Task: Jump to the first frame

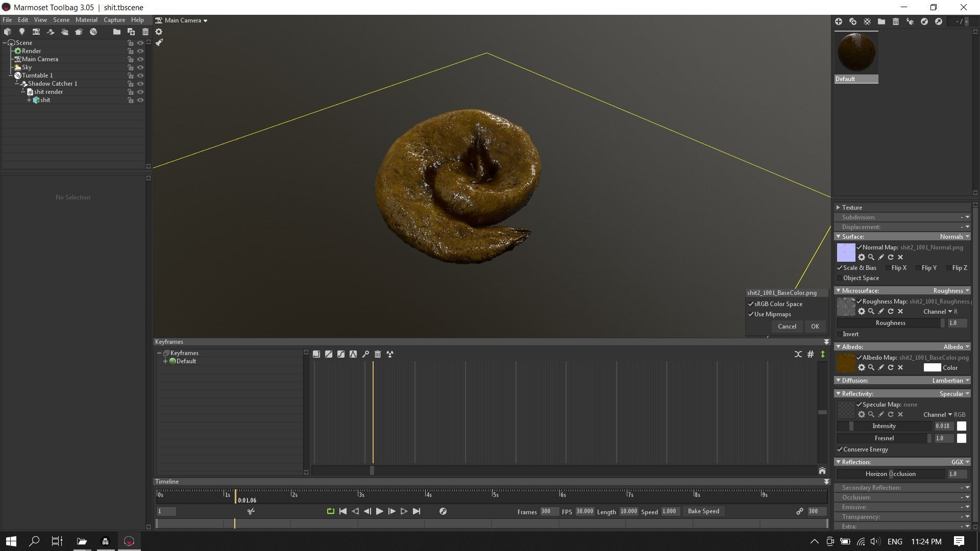Action: click(x=343, y=511)
